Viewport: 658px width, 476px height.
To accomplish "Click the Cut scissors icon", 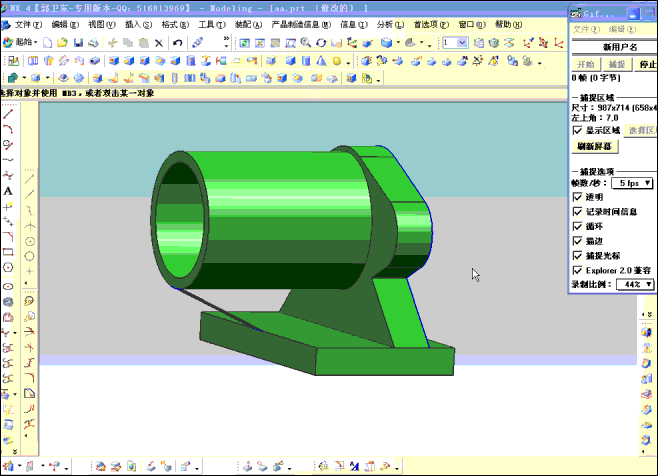I will click(112, 42).
